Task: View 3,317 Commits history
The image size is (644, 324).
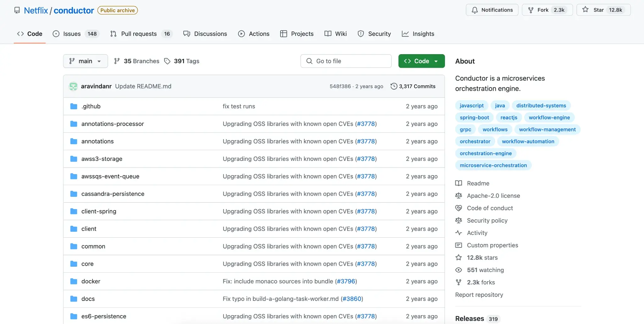Action: click(413, 86)
